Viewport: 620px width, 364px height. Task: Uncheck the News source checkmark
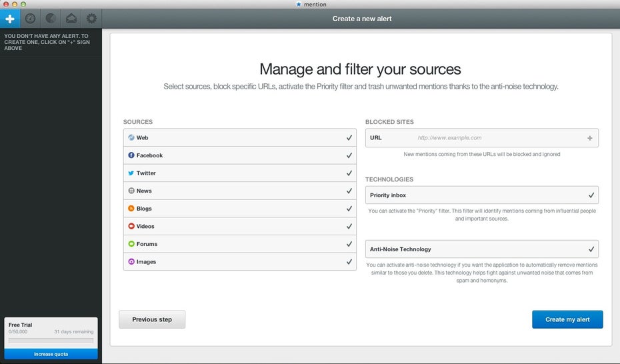point(349,191)
